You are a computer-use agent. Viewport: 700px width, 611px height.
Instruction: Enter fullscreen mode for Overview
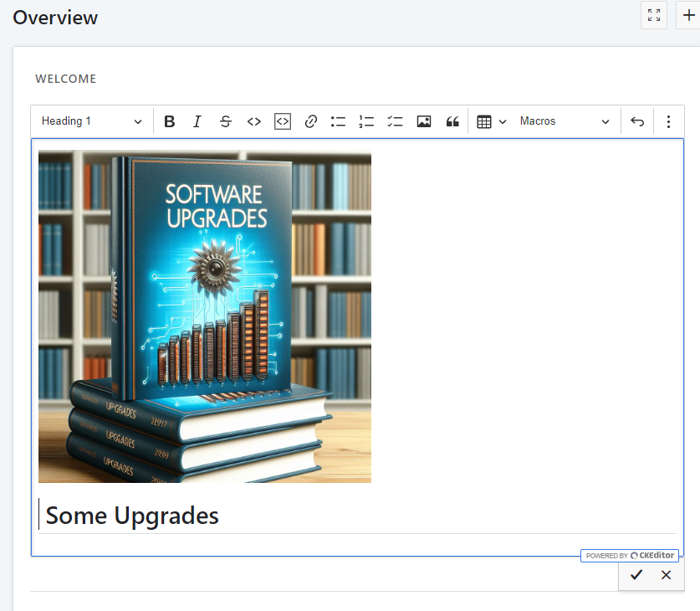pos(654,15)
